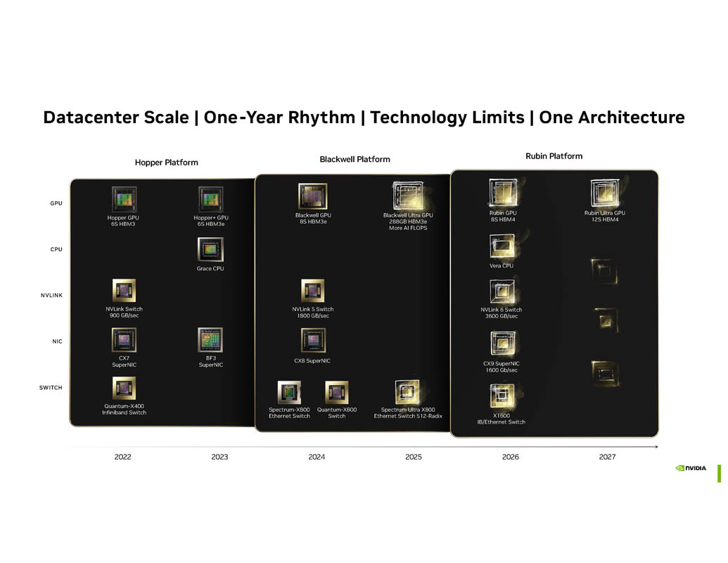Click Spectrum Ultra X800 Ethernet Switch icon
Viewport: 728px width, 563px height.
pyautogui.click(x=407, y=392)
